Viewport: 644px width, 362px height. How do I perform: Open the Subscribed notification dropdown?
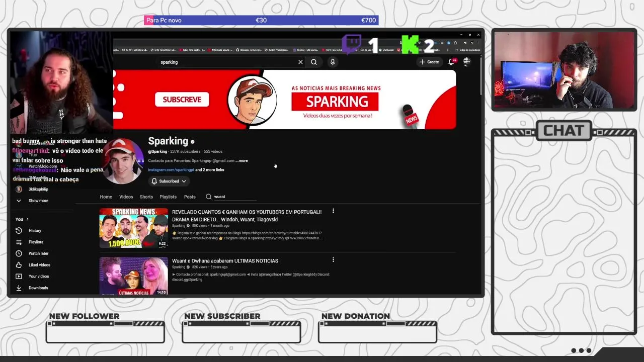click(169, 181)
